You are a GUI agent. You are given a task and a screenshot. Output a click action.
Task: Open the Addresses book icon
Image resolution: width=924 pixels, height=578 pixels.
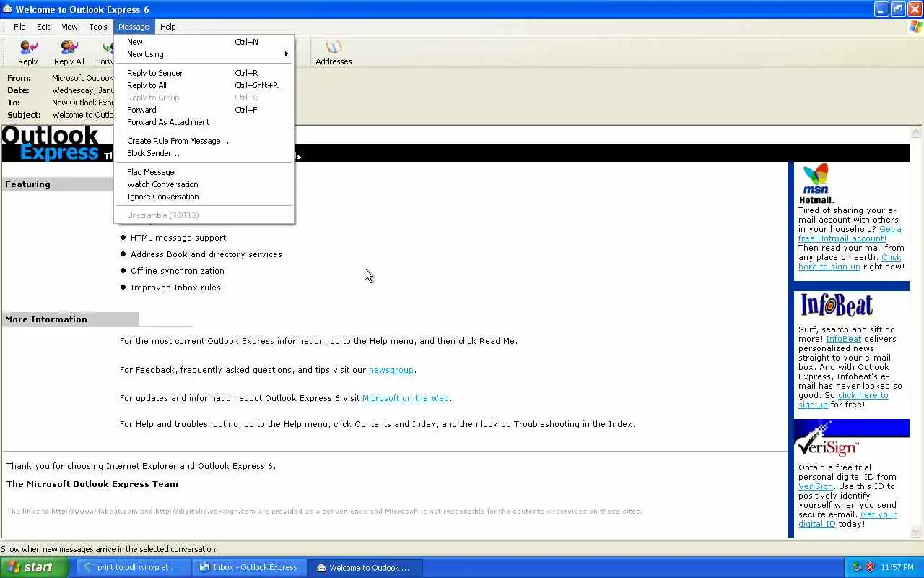pyautogui.click(x=334, y=48)
